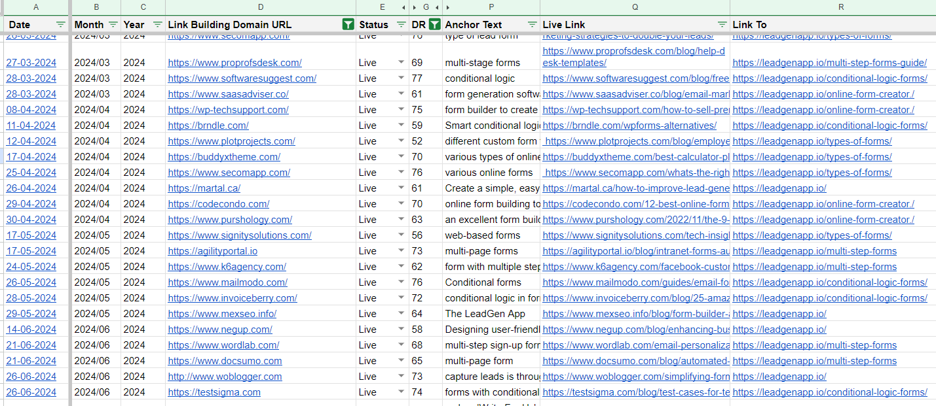Click the 14-06-2024 date link
This screenshot has height=406, width=936.
click(31, 330)
